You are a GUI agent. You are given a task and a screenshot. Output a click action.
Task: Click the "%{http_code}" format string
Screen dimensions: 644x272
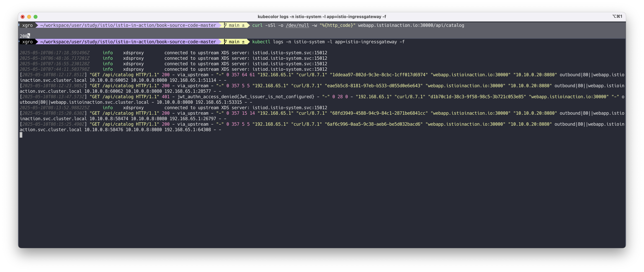[x=337, y=25]
